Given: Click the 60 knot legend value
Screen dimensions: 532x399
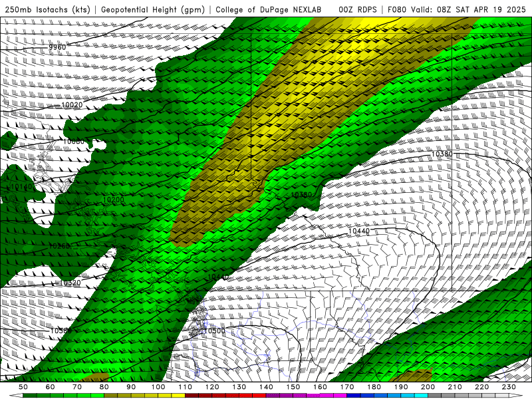Looking at the screenshot, I should coord(51,387).
